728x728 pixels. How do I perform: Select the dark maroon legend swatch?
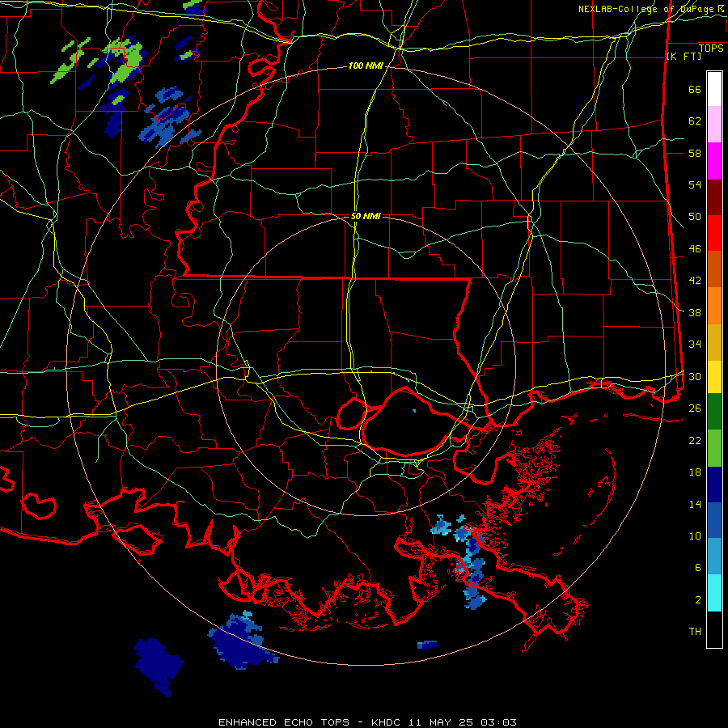(714, 198)
